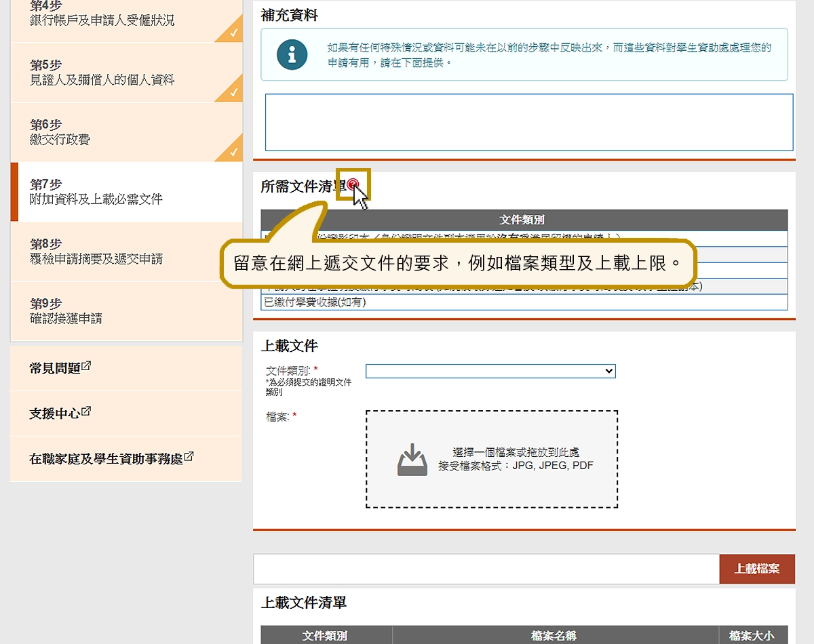Click the 檔案名稱 column header
The width and height of the screenshot is (814, 644).
(554, 635)
